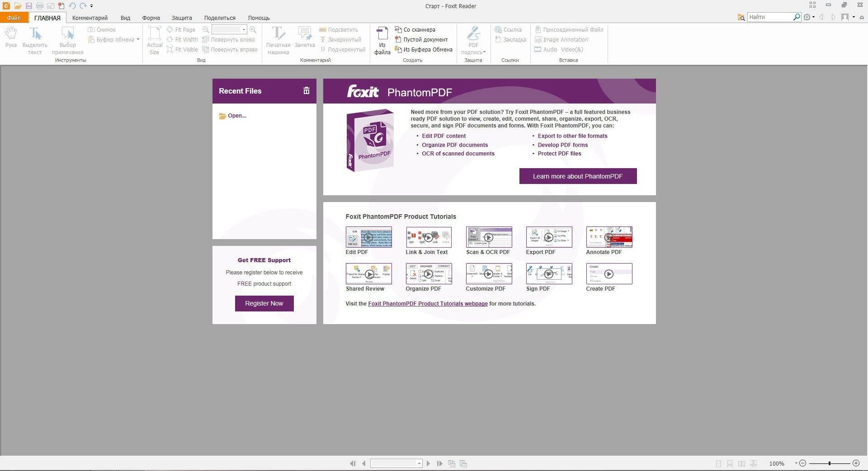The image size is (868, 471).
Task: Click Fit Visible in the Вид group
Action: pos(182,50)
